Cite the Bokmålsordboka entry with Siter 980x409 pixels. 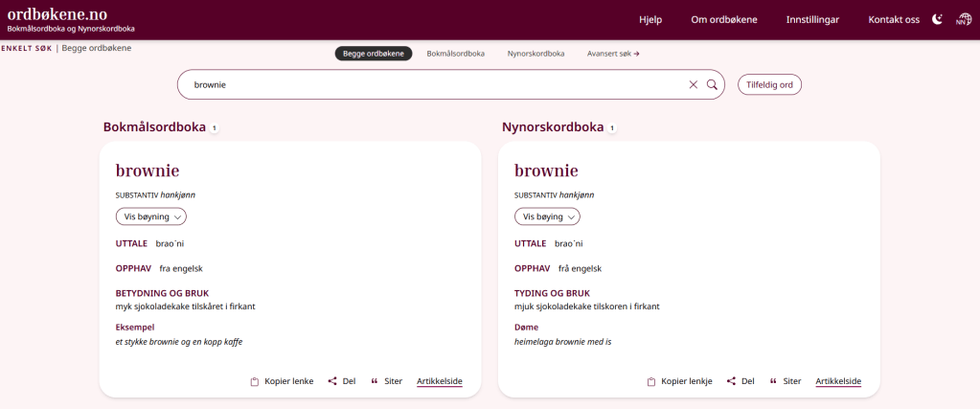point(386,381)
